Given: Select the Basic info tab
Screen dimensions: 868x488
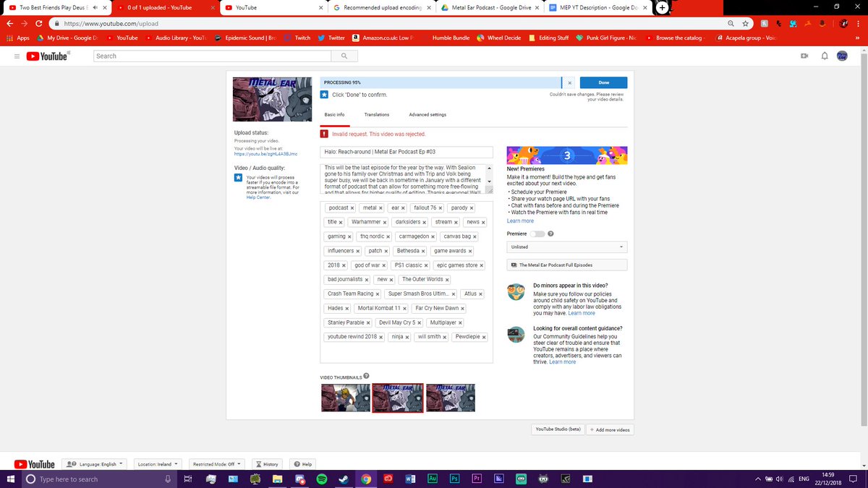Looking at the screenshot, I should coord(334,114).
